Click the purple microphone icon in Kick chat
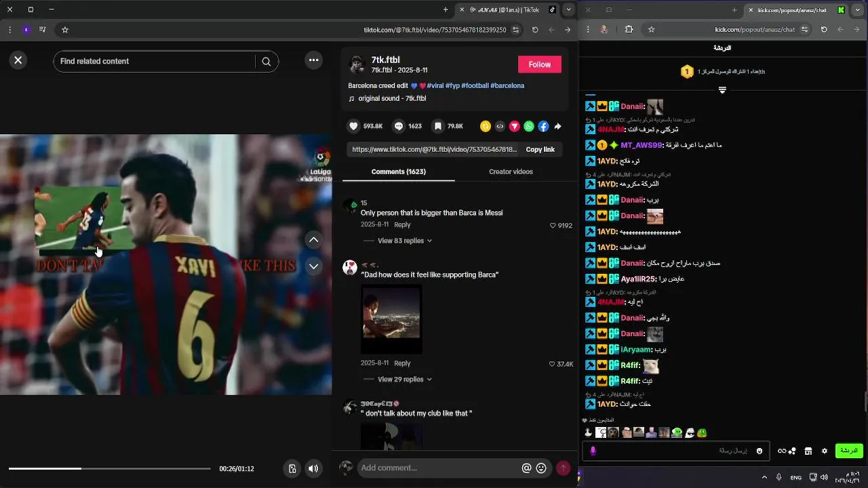Viewport: 868px width, 488px height. click(x=593, y=451)
